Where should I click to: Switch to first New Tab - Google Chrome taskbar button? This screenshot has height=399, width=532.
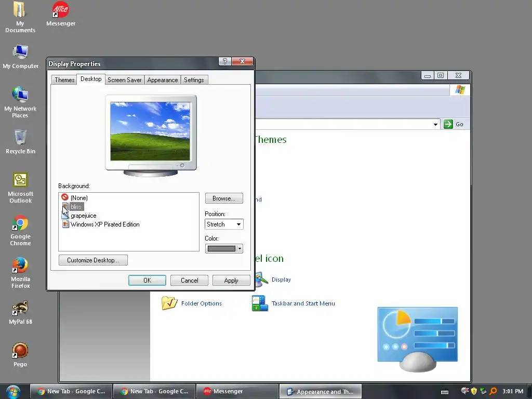pos(71,392)
